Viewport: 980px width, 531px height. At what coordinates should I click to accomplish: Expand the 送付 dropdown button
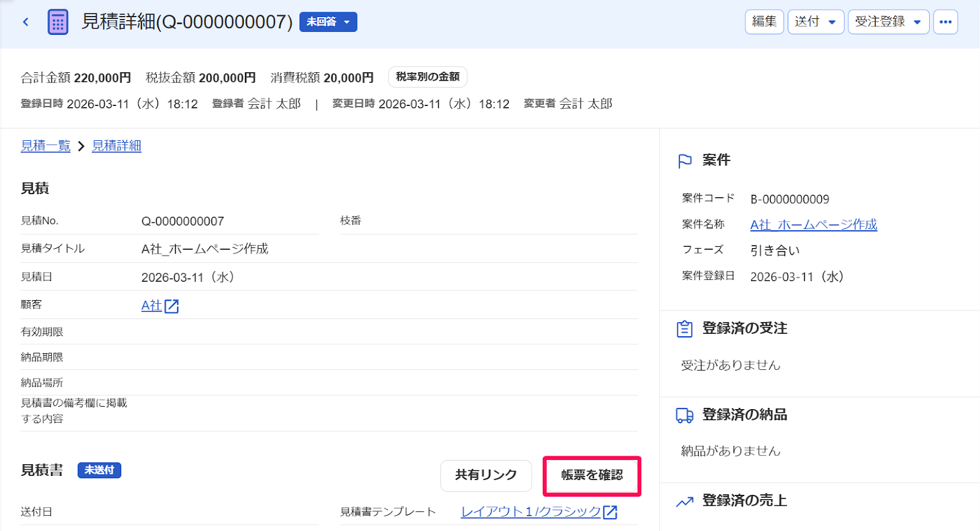pyautogui.click(x=816, y=22)
